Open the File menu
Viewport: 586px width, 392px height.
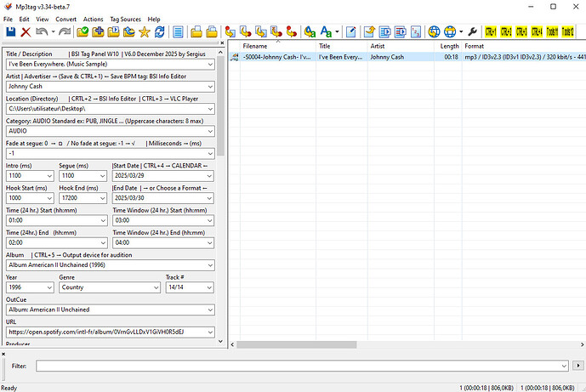point(8,19)
